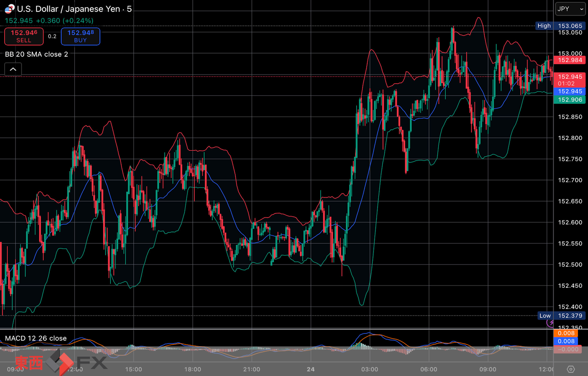The height and width of the screenshot is (376, 588).
Task: Click the High 153.065 price label
Action: pos(560,26)
